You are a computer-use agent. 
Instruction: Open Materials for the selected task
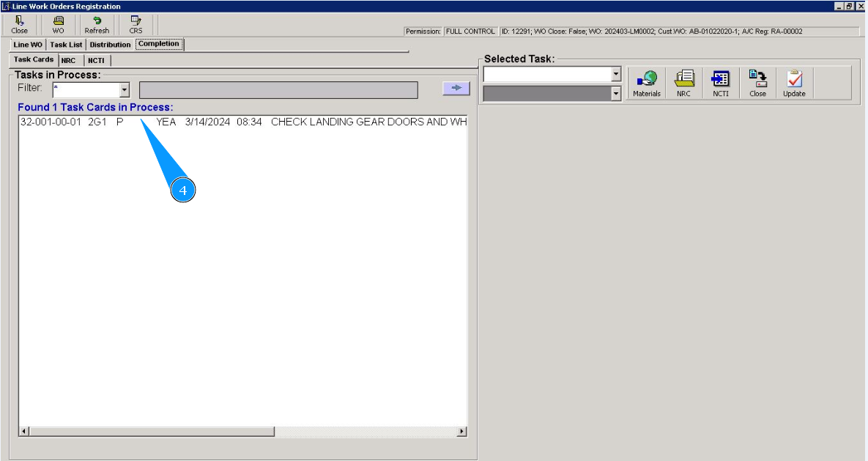(x=647, y=84)
